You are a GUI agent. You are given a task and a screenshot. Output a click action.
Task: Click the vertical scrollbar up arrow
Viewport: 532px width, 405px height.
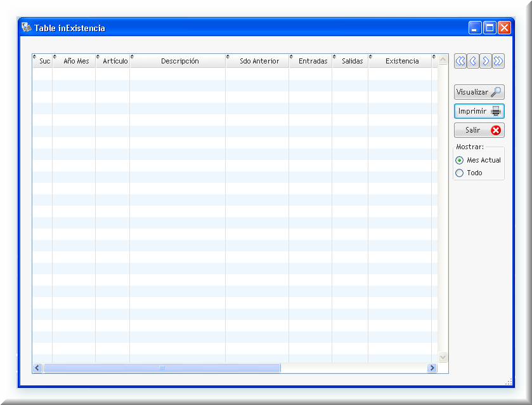pyautogui.click(x=443, y=60)
